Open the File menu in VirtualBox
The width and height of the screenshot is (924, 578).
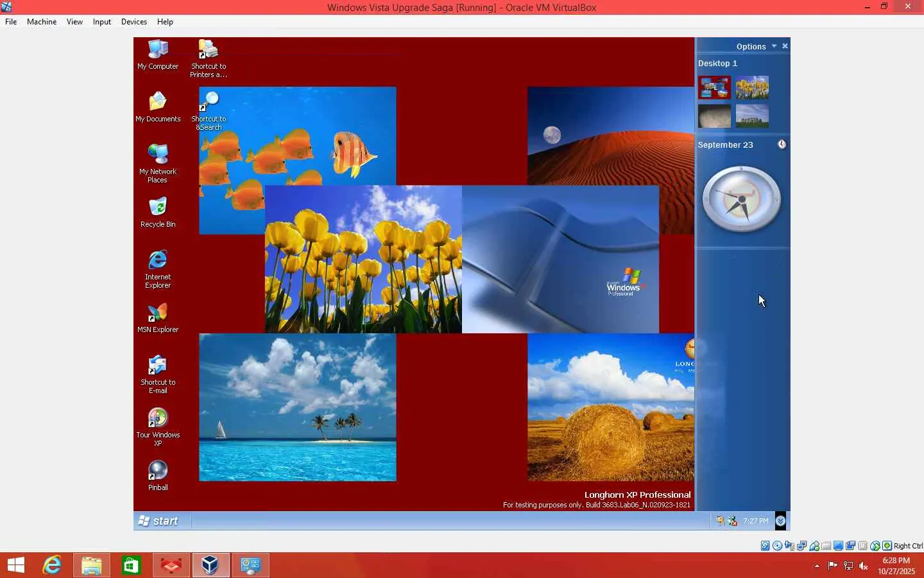(11, 22)
